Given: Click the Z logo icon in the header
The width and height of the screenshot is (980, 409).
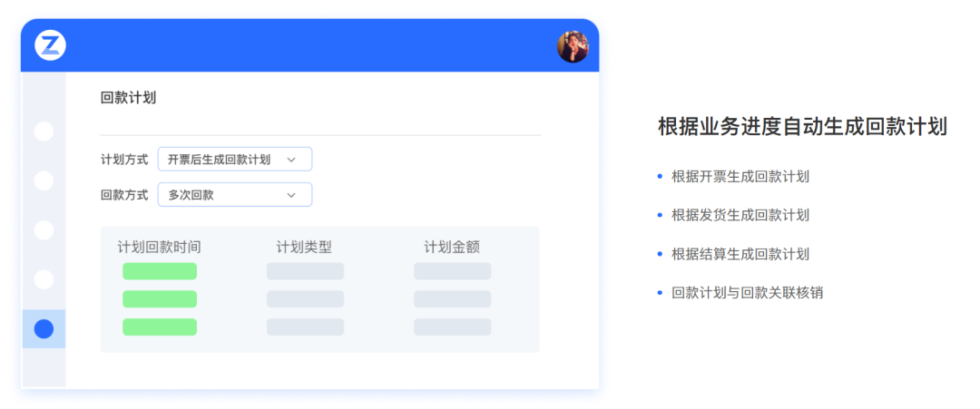Looking at the screenshot, I should click(50, 45).
